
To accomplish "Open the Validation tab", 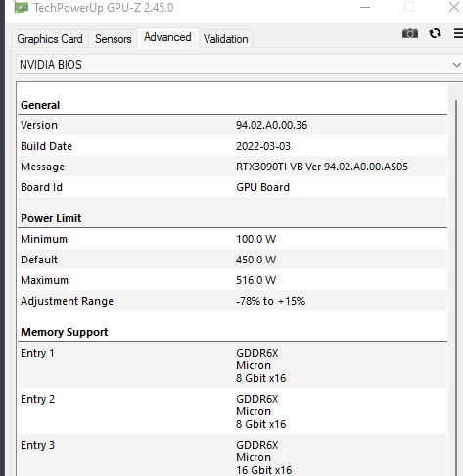I will (x=226, y=39).
